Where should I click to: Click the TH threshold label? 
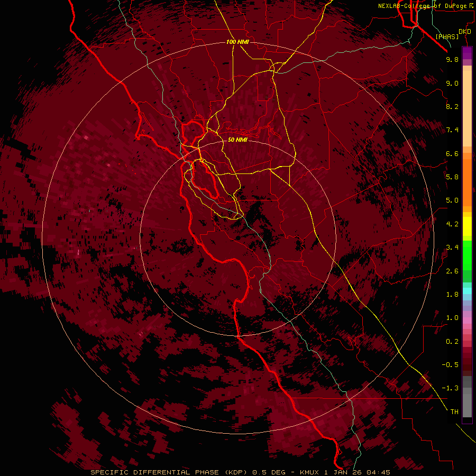click(x=454, y=412)
